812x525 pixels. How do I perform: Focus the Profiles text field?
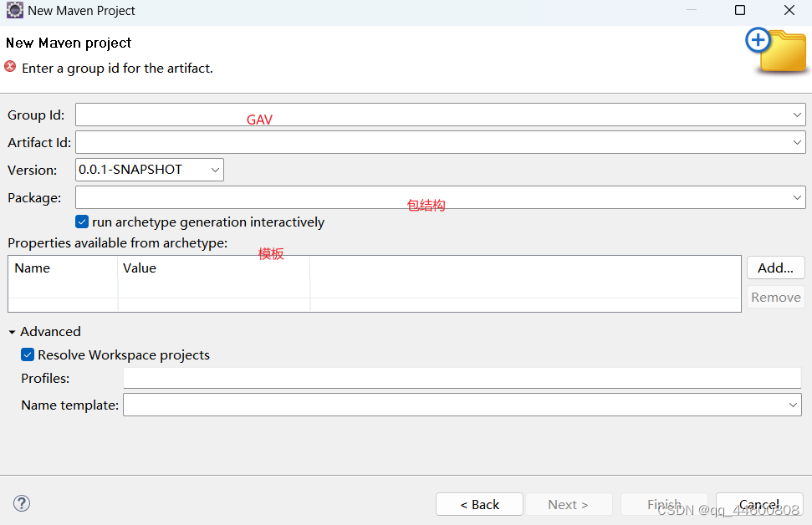[x=462, y=378]
